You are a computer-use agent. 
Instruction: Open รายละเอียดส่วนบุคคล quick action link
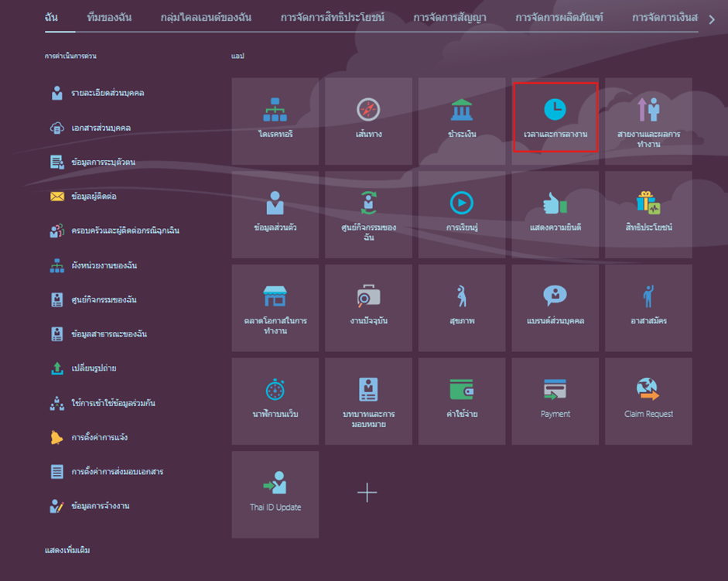pos(108,94)
